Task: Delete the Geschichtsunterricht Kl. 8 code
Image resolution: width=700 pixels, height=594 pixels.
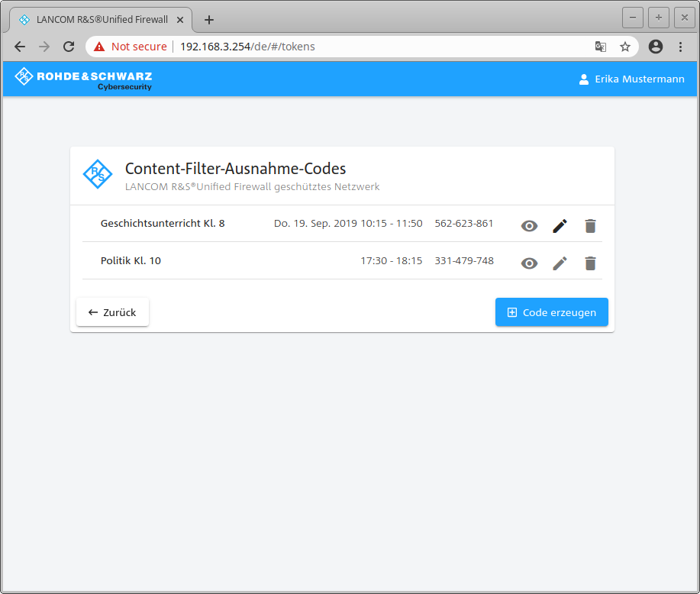Action: coord(590,226)
